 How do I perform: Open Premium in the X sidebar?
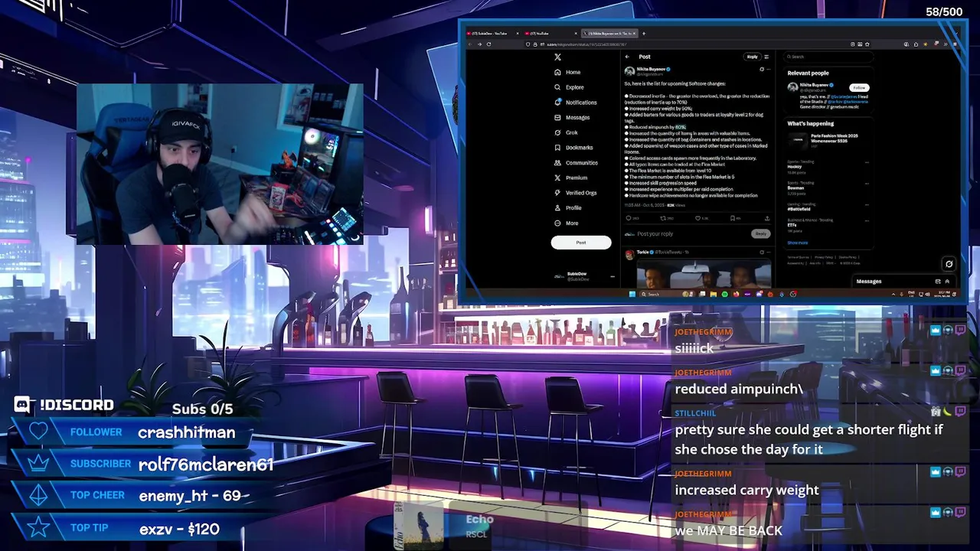[x=570, y=178]
